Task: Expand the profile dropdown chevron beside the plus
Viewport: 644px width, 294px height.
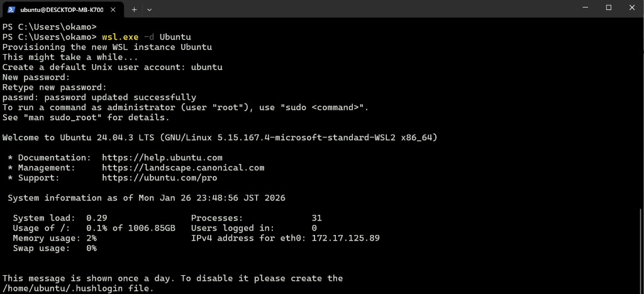Action: point(150,9)
